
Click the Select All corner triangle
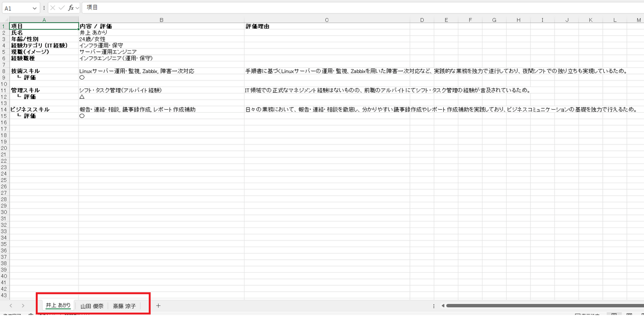pyautogui.click(x=6, y=20)
